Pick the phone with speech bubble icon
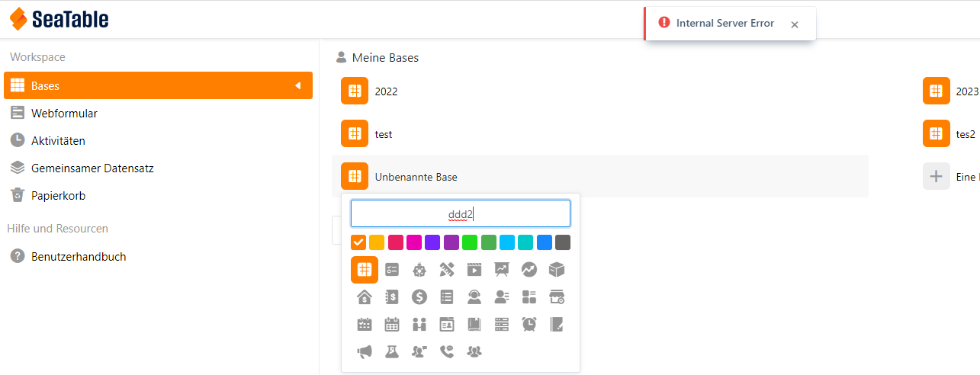 tap(447, 351)
